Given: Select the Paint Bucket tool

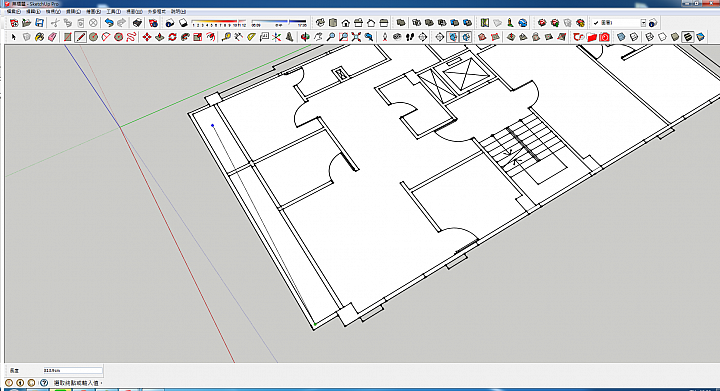Looking at the screenshot, I should 39,37.
